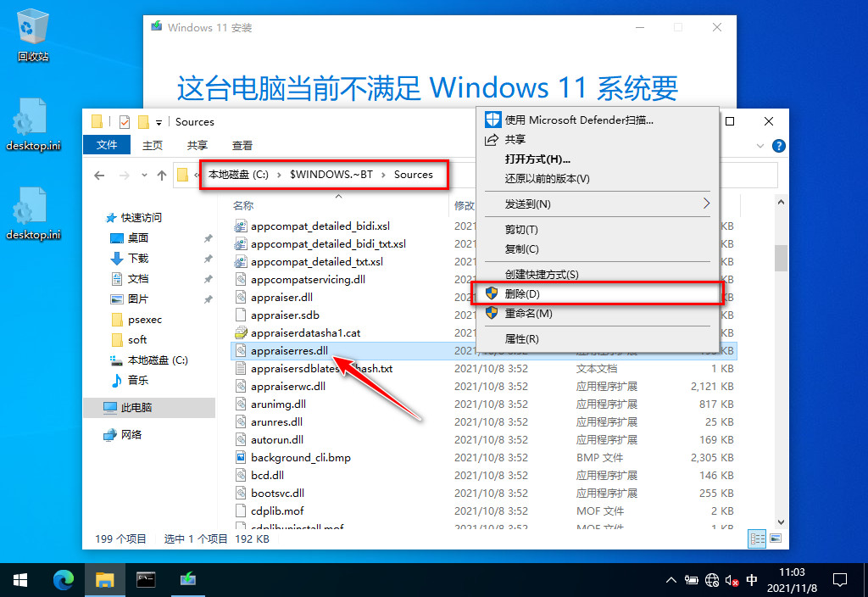The width and height of the screenshot is (868, 597).
Task: Select file cdplib.mof
Action: (277, 511)
